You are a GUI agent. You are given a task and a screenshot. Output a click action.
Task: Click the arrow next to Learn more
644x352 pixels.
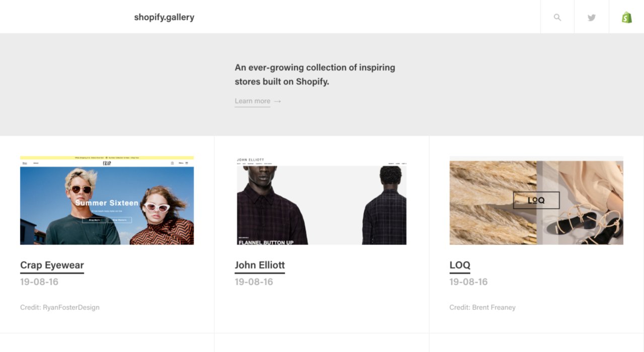pos(277,101)
